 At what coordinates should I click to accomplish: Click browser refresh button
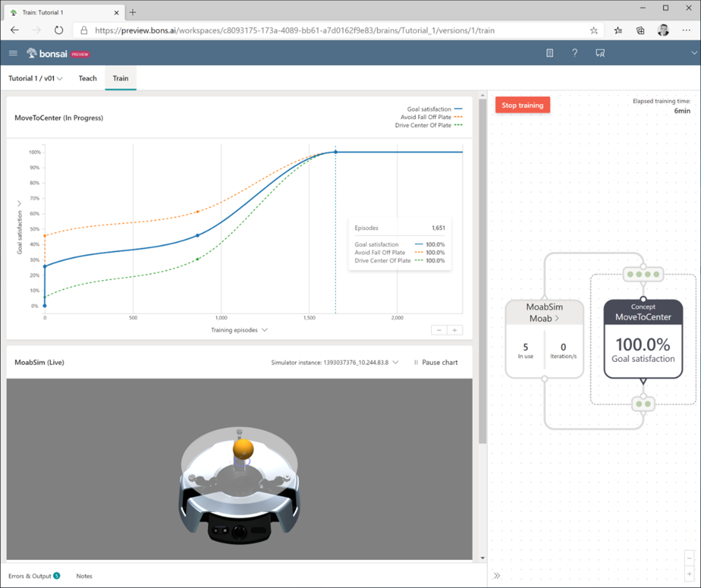click(x=58, y=30)
